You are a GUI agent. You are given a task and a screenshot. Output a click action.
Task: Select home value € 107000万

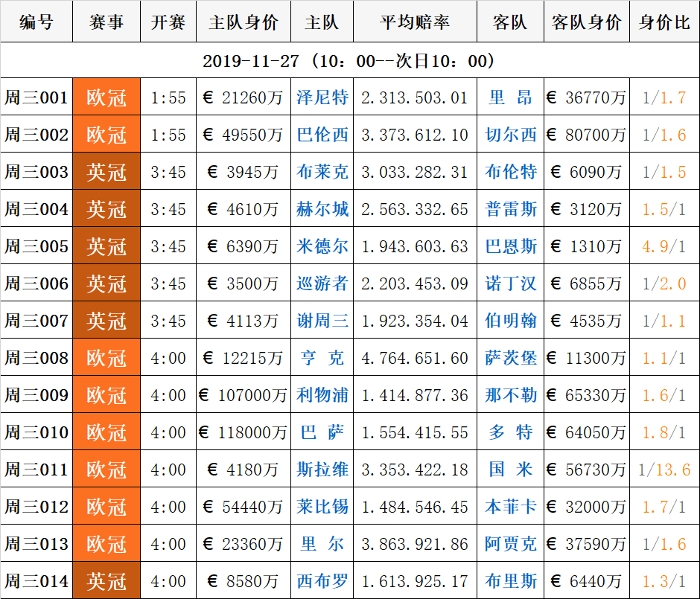coord(244,395)
